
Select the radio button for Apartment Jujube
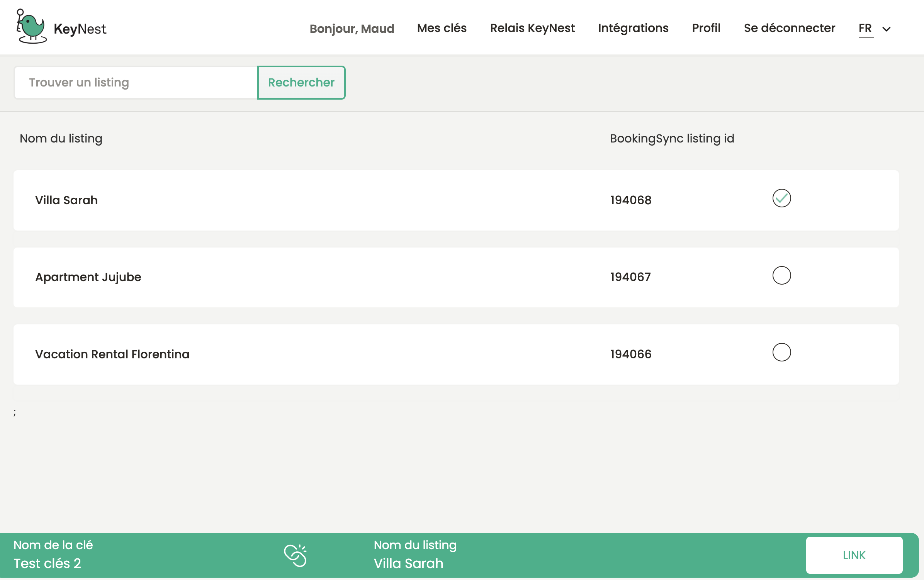click(782, 275)
